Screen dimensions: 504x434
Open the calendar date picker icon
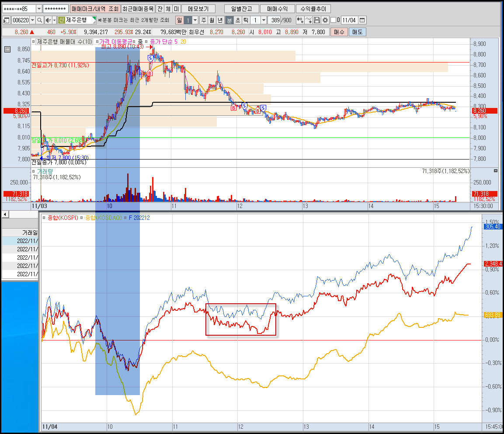click(x=362, y=20)
